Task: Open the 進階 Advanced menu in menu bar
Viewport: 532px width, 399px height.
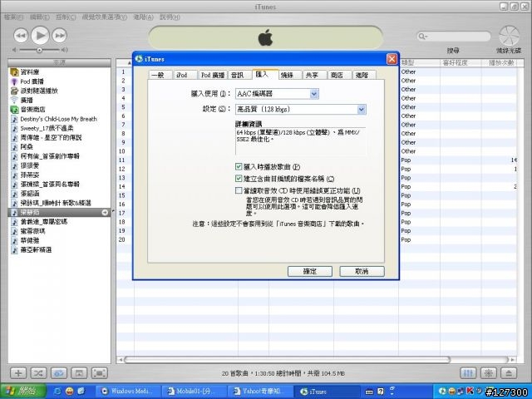Action: (143, 17)
